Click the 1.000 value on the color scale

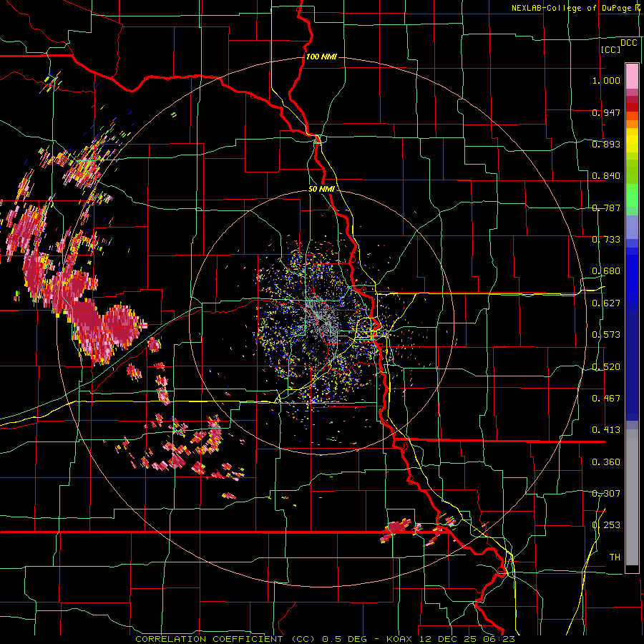point(606,80)
